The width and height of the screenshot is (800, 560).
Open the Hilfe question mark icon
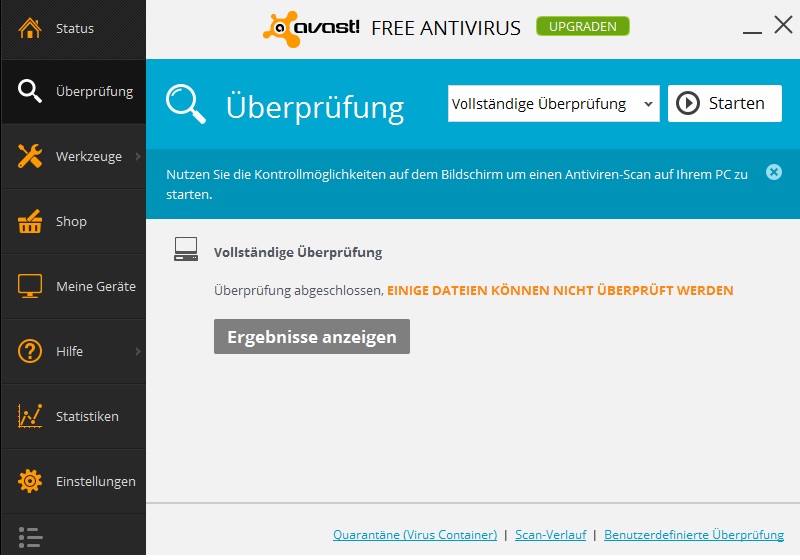coord(30,351)
